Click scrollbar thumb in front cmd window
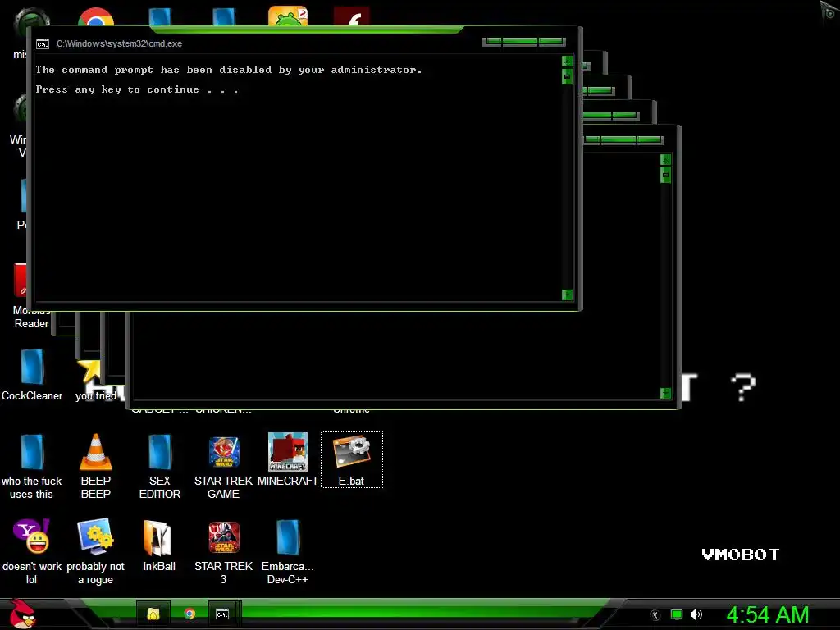This screenshot has height=630, width=840. (x=567, y=76)
